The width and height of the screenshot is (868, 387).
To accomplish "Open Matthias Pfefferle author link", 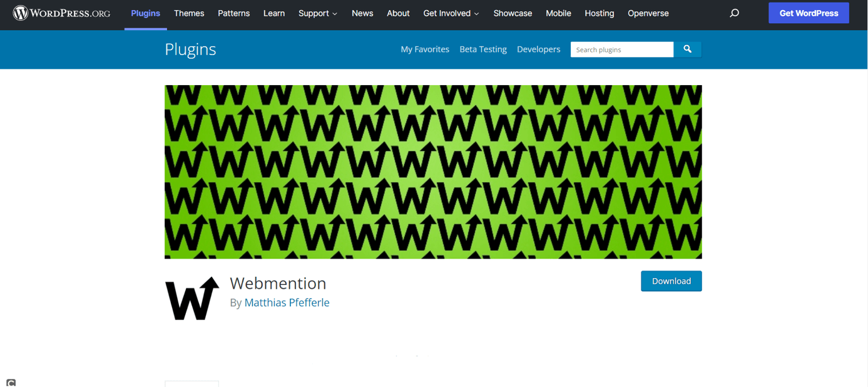I will click(287, 302).
